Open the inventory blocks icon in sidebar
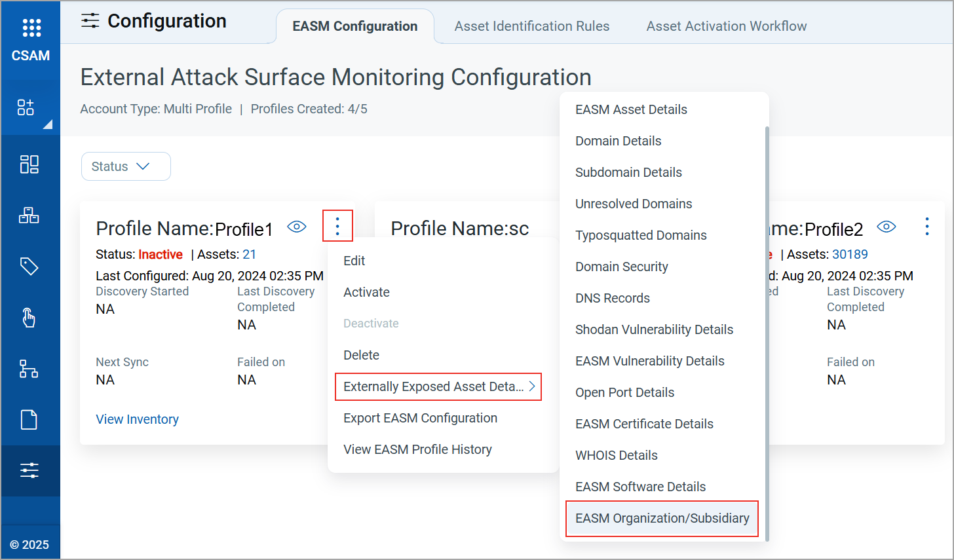954x560 pixels. point(29,215)
